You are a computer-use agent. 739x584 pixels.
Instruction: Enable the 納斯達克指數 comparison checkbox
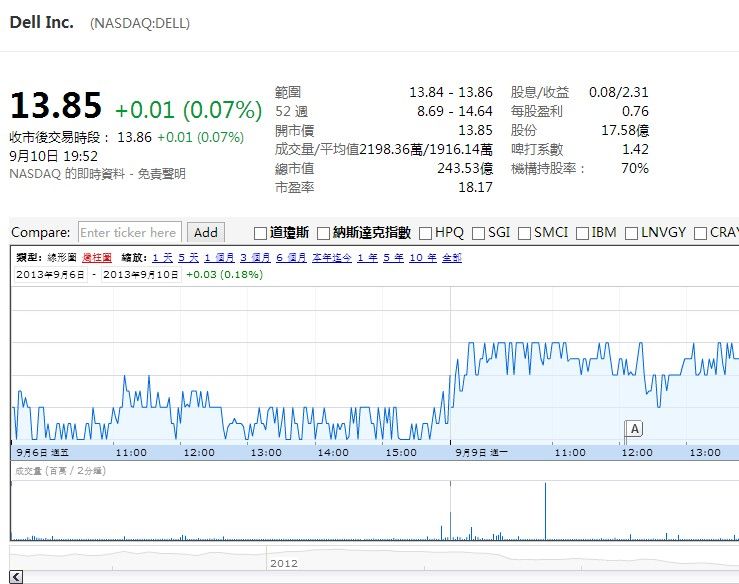[323, 233]
